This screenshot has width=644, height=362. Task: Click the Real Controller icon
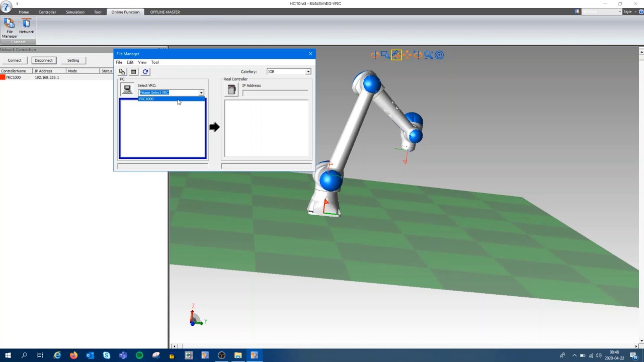pyautogui.click(x=231, y=89)
